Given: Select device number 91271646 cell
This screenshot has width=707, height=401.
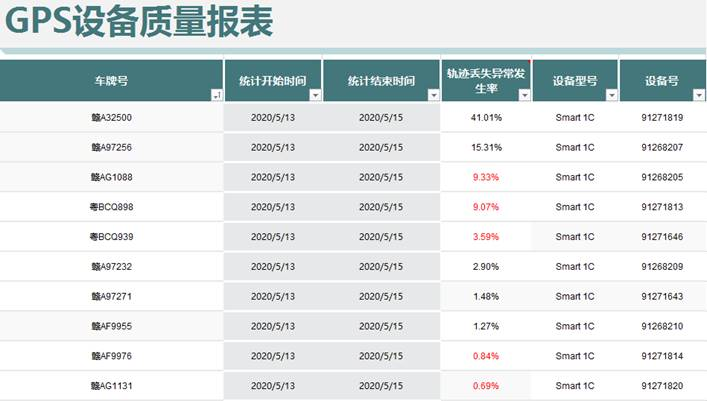Looking at the screenshot, I should (x=662, y=237).
